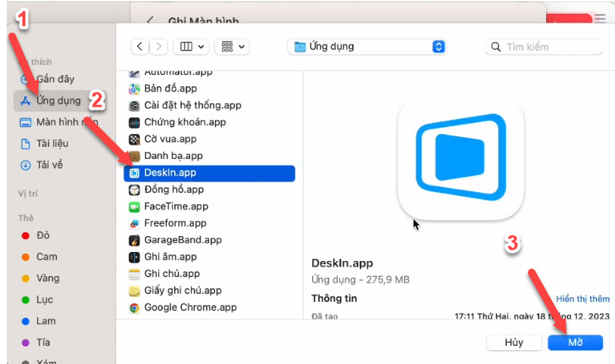Viewport: 615px width, 364px height.
Task: Select Ghi chú.app in the list
Action: [x=210, y=274]
